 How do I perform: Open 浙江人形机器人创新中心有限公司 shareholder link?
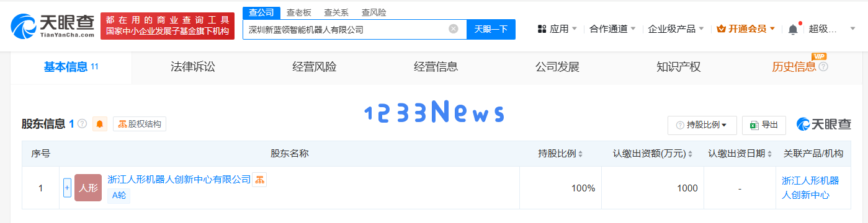click(179, 180)
